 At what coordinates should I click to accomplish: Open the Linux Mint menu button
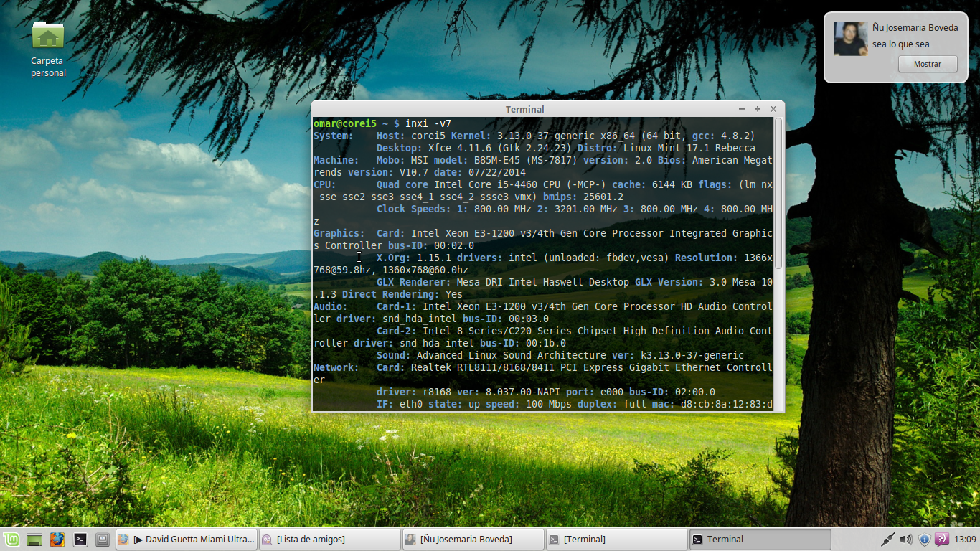point(11,540)
